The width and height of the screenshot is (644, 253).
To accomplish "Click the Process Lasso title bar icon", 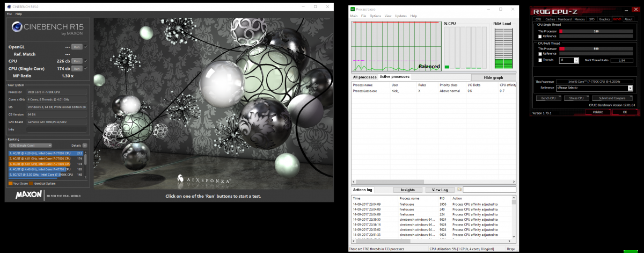I will 353,9.
